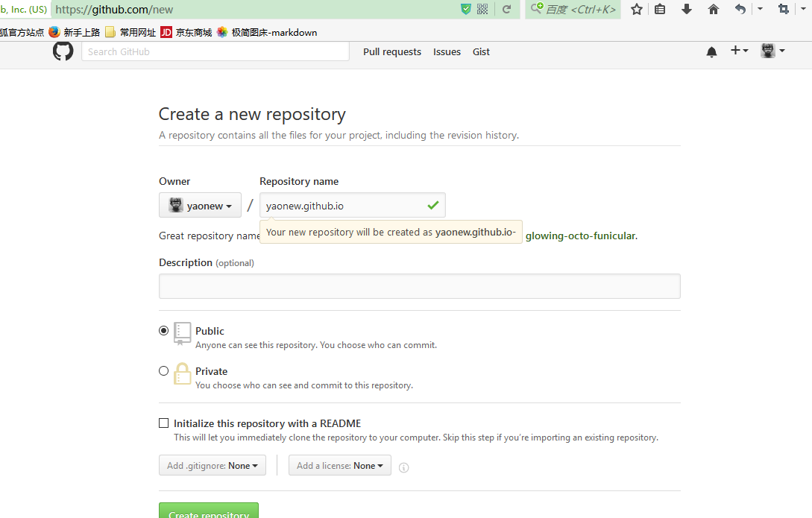The image size is (812, 518).
Task: Click the Description input field
Action: (x=419, y=286)
